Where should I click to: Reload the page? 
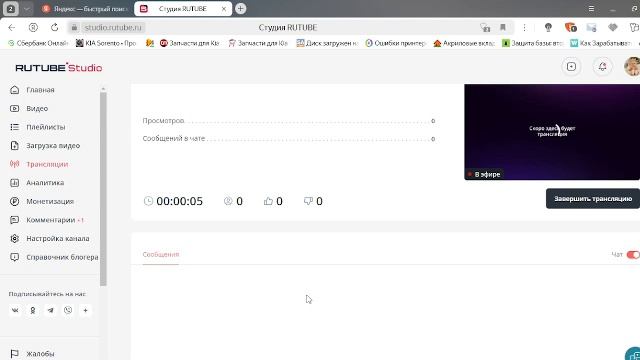[54, 27]
